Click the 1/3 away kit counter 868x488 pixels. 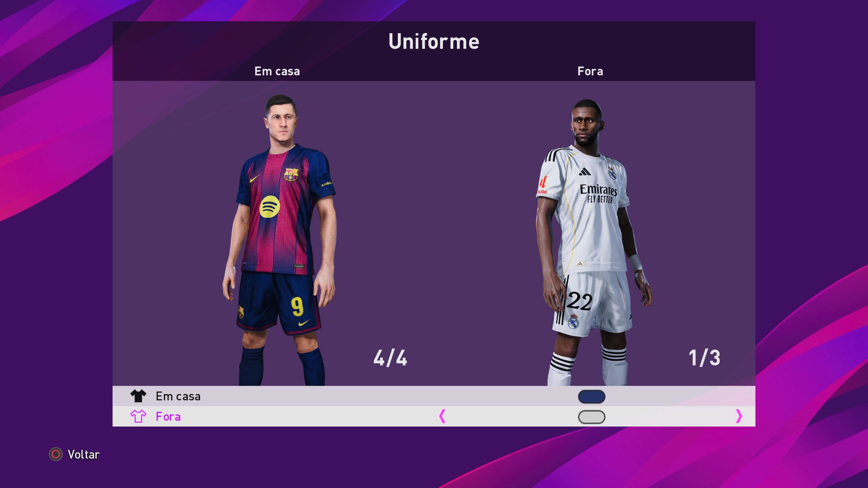point(704,358)
